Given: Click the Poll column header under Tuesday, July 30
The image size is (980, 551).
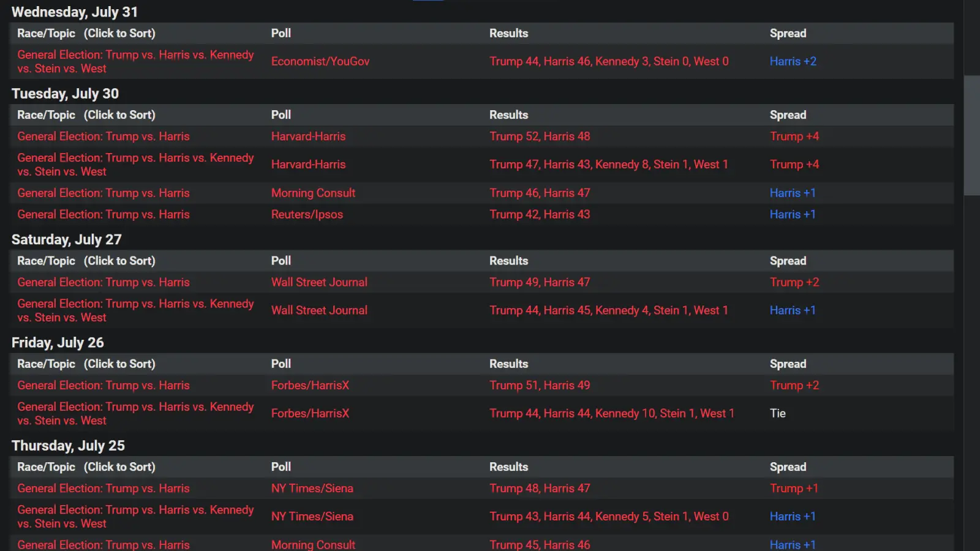Looking at the screenshot, I should (281, 115).
